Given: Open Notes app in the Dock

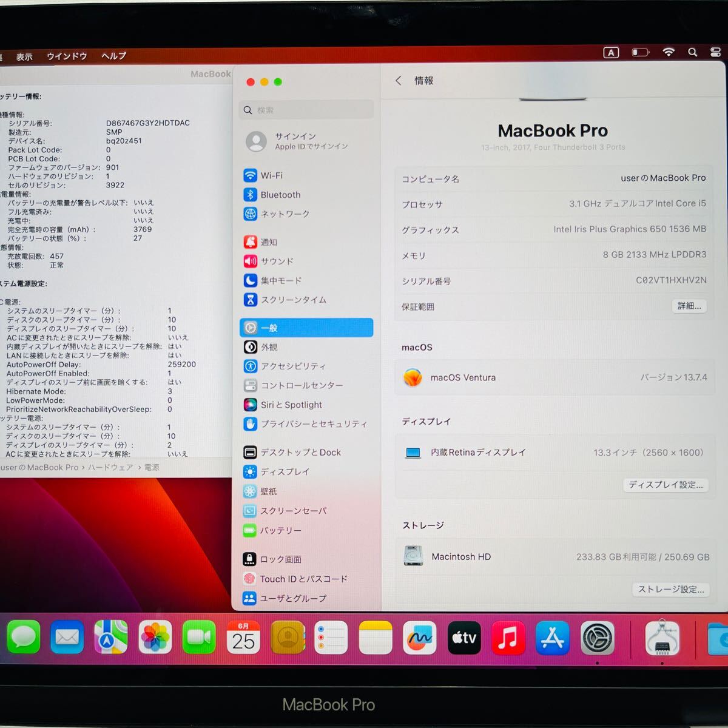Looking at the screenshot, I should pyautogui.click(x=376, y=638).
